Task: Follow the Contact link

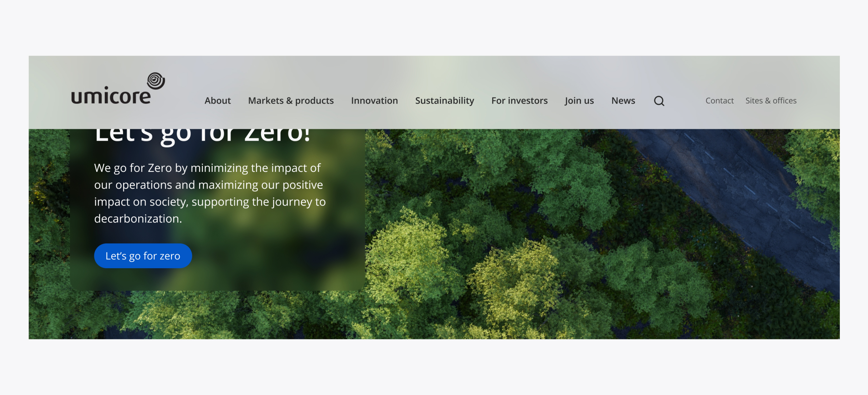Action: (719, 101)
